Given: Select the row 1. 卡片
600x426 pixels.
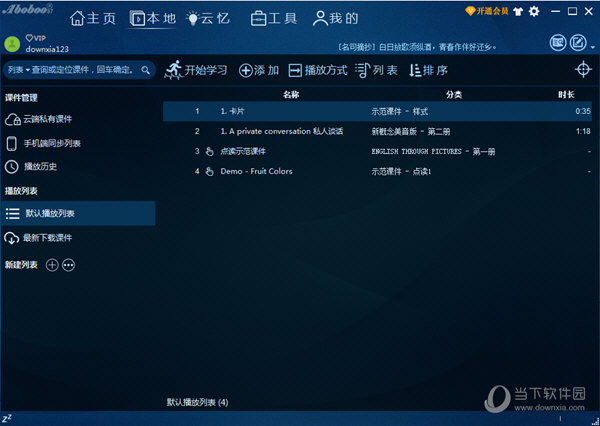Looking at the screenshot, I should pyautogui.click(x=377, y=111).
